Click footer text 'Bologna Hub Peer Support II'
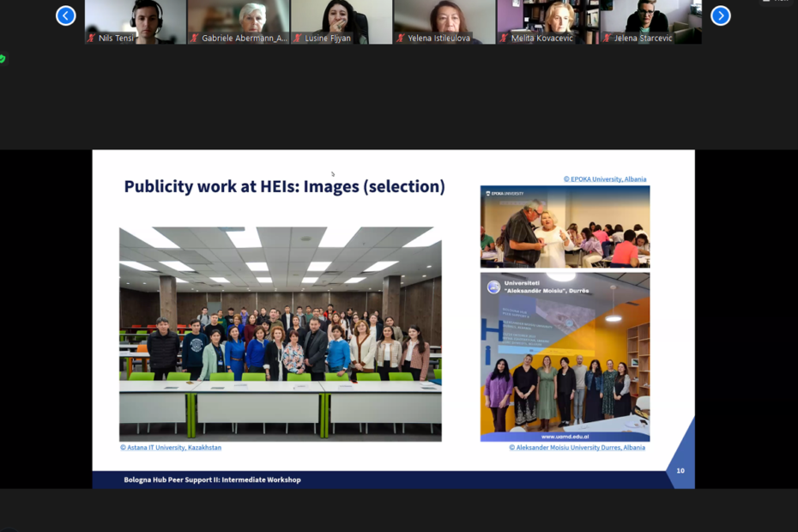This screenshot has width=798, height=532. point(212,480)
